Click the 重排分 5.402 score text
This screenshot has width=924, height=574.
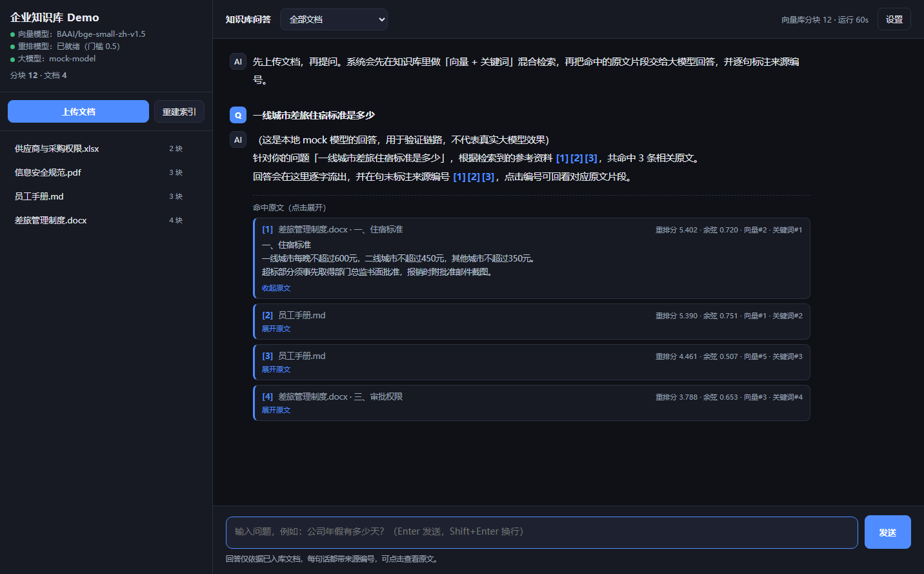(676, 230)
